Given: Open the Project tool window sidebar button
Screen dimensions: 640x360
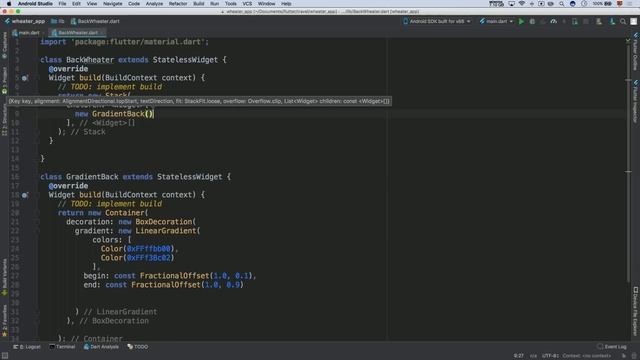Looking at the screenshot, I should pos(4,80).
